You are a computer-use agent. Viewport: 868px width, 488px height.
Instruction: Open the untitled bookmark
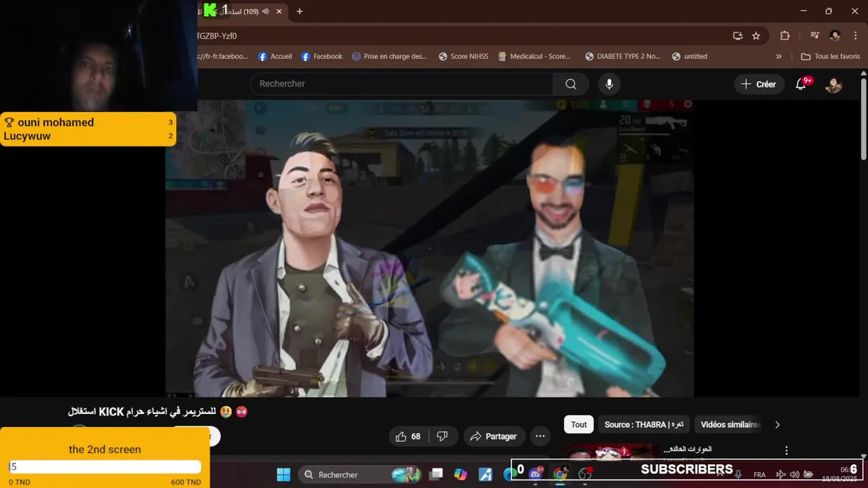(x=690, y=57)
